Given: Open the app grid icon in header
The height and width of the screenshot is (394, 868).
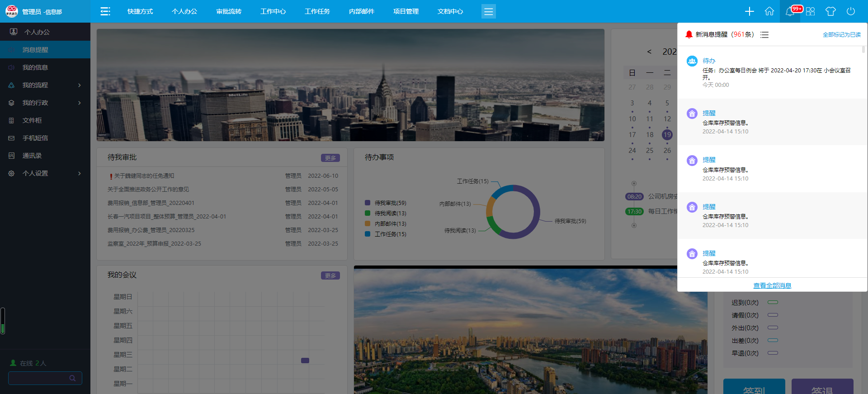Looking at the screenshot, I should tap(810, 11).
